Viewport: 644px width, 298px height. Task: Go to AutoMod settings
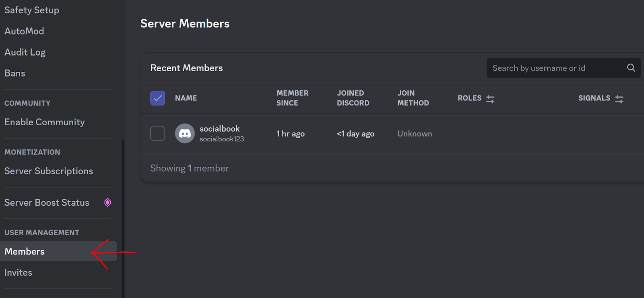(x=24, y=31)
